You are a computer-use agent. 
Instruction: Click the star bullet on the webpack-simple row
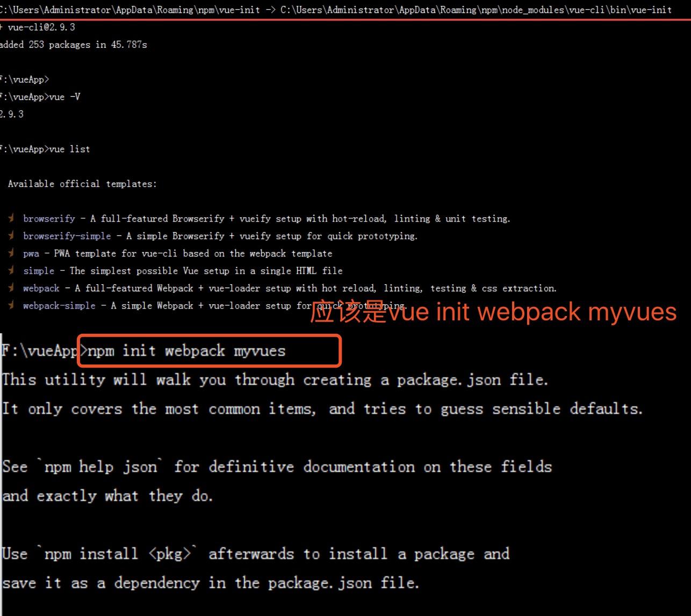click(11, 305)
